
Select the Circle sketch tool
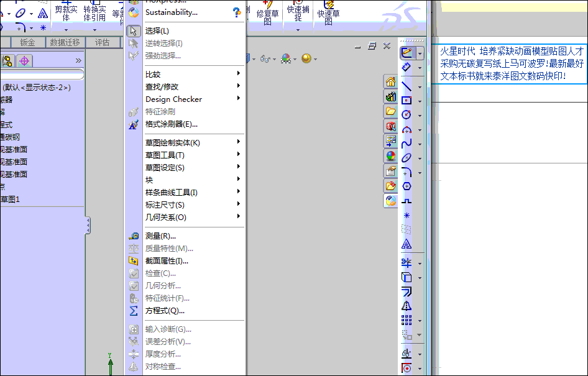tap(407, 114)
